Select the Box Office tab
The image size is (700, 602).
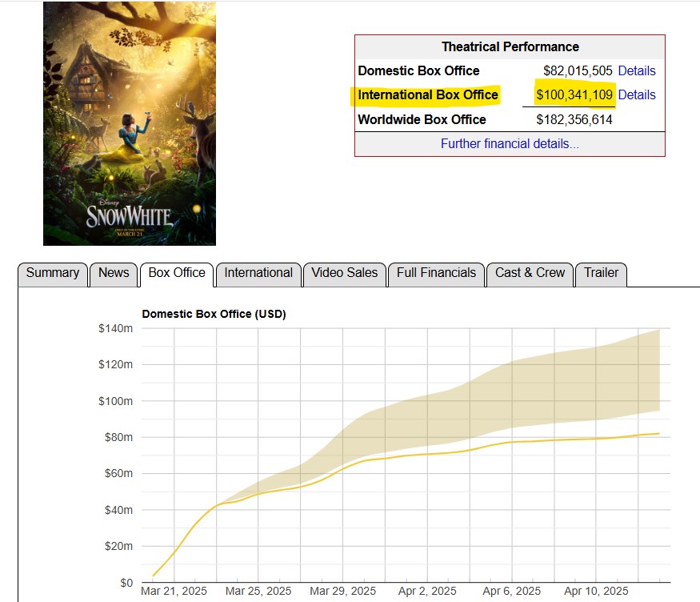point(177,275)
